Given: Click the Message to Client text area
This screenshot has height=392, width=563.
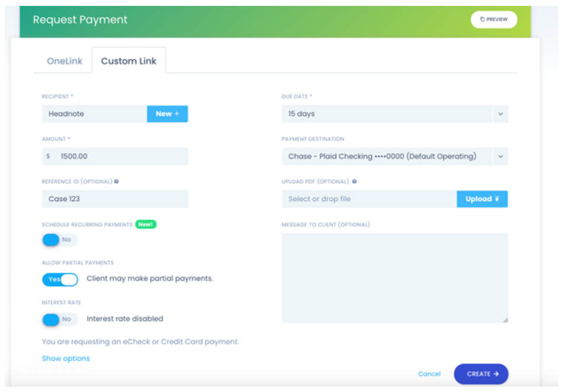Looking at the screenshot, I should tap(395, 278).
